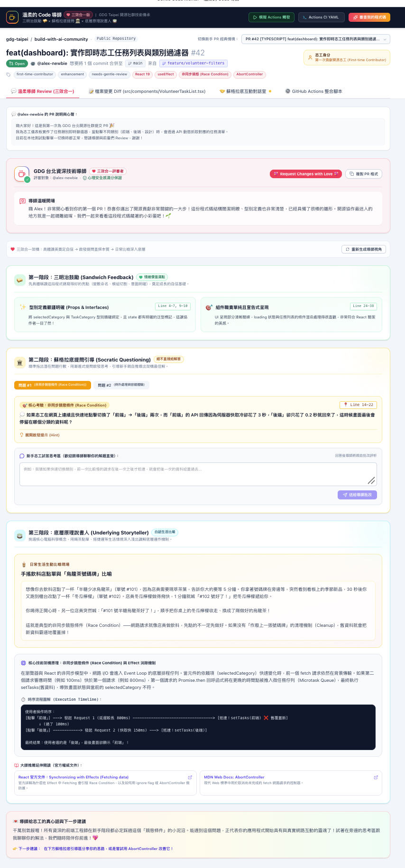This screenshot has width=405, height=868.
Task: Switch to 檔案變更 Diff tab
Action: click(x=147, y=91)
